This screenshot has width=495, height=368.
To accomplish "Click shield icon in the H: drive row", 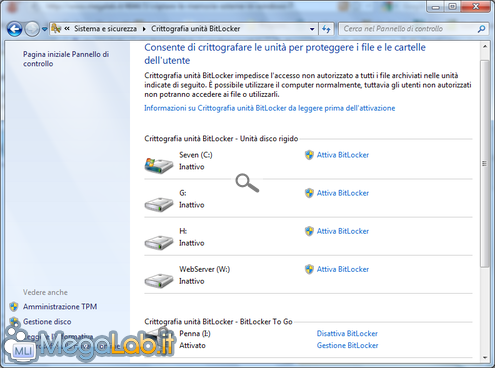I will pos(309,231).
